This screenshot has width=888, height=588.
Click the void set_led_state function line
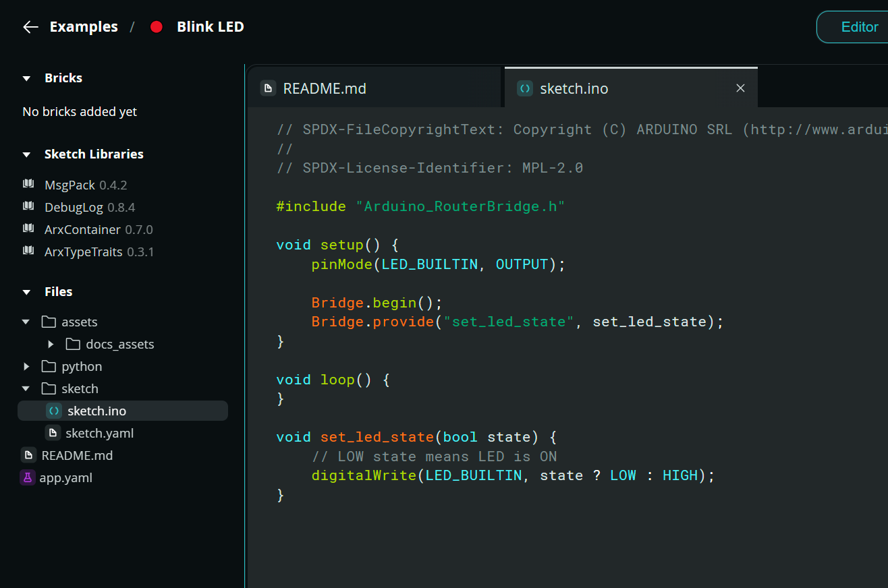tap(416, 437)
